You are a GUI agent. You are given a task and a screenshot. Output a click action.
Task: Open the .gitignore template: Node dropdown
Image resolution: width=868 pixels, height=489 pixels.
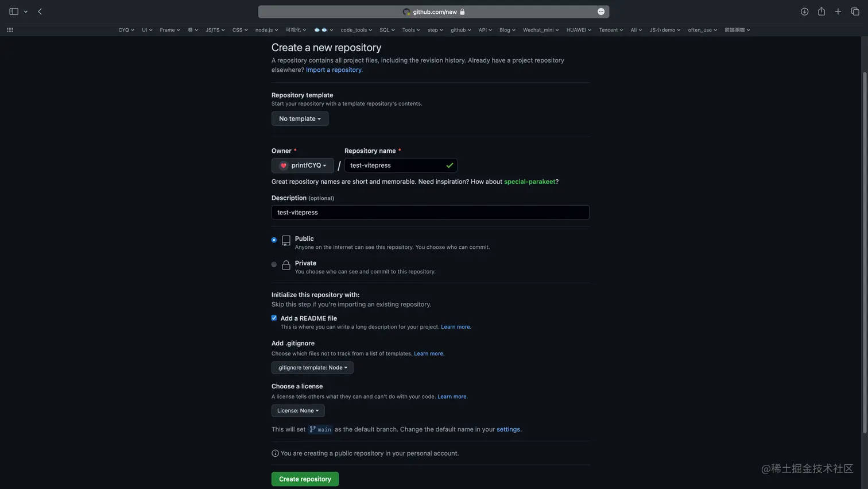[x=312, y=368]
